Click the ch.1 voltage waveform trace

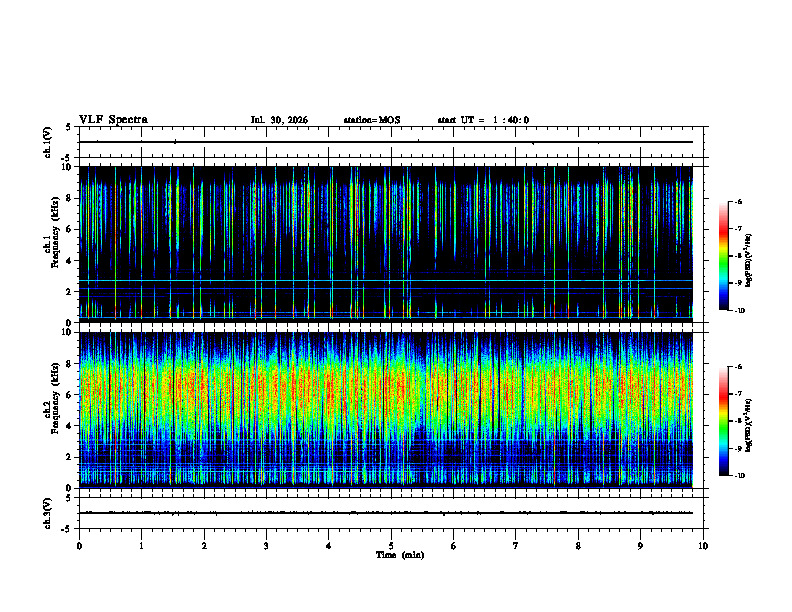click(385, 142)
